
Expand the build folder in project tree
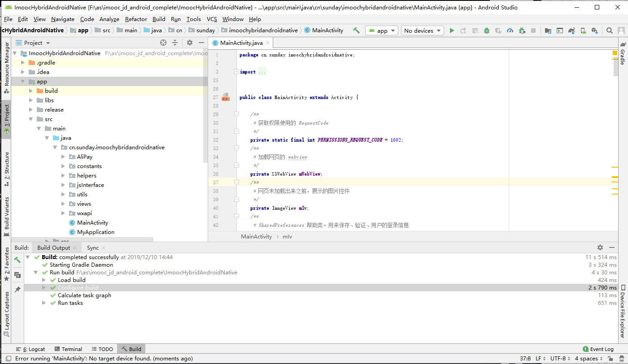click(31, 91)
